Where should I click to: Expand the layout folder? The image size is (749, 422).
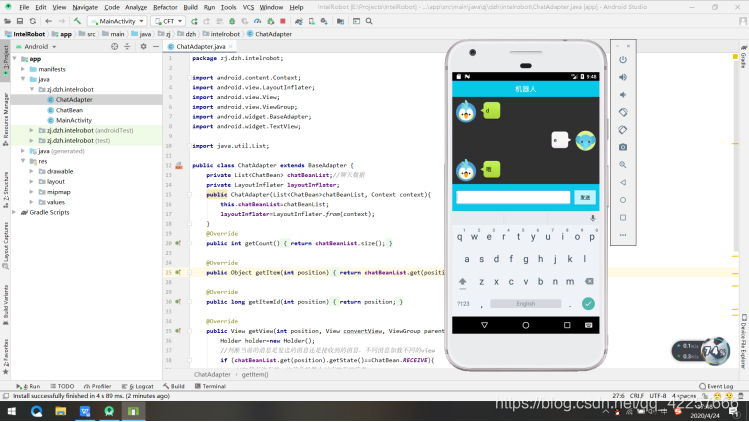pos(32,182)
